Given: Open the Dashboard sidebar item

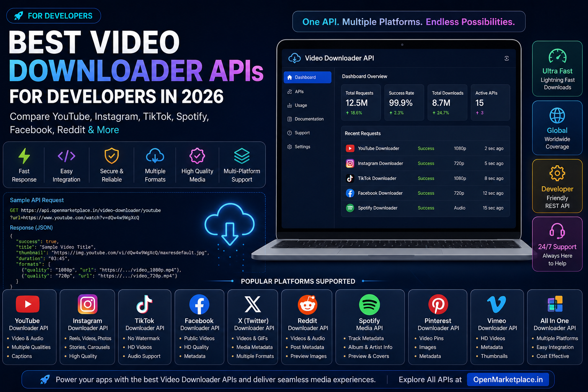Looking at the screenshot, I should [x=307, y=77].
